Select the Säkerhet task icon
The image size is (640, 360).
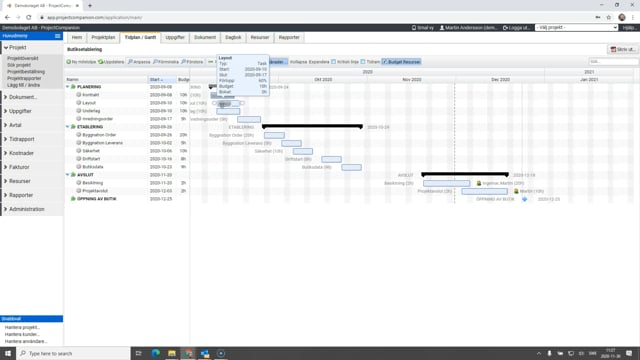tap(79, 151)
